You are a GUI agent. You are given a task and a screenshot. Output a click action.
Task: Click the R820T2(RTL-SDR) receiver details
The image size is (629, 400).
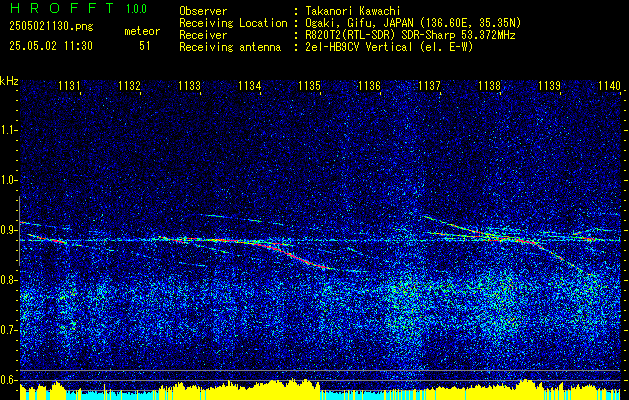coord(410,35)
